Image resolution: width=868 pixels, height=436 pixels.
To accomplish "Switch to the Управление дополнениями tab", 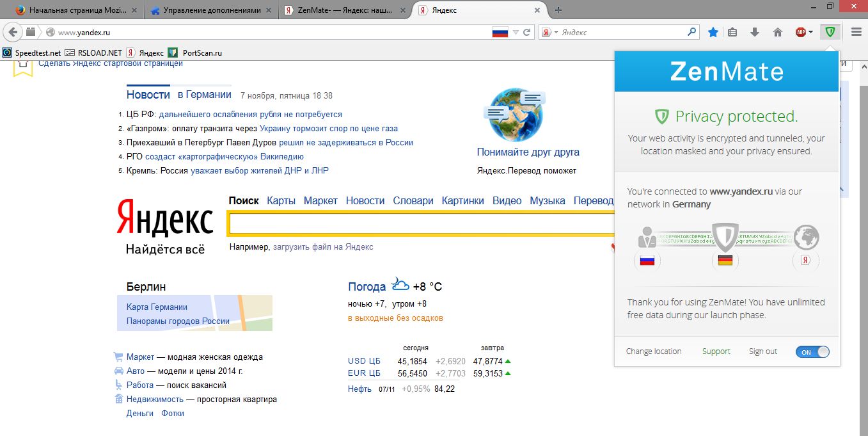I will click(x=206, y=10).
